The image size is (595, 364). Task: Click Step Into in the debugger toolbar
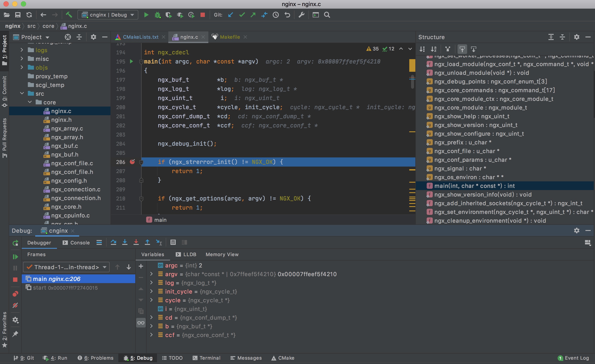pos(125,242)
